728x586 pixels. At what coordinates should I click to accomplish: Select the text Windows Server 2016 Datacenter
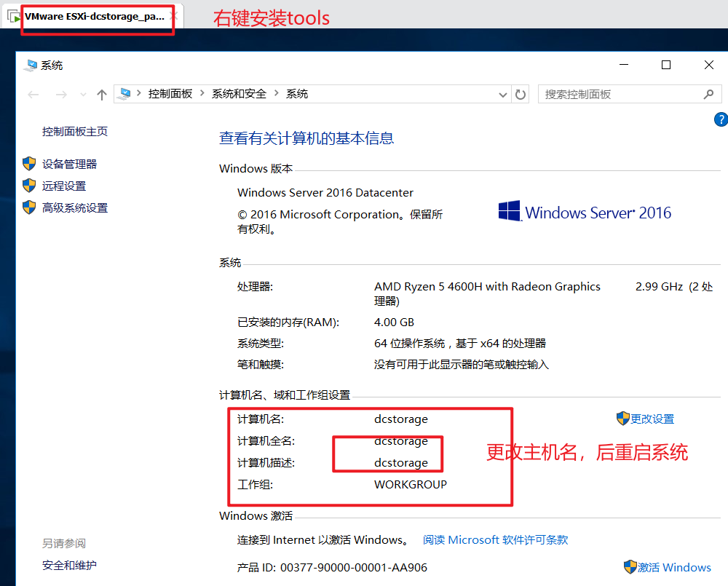[325, 193]
